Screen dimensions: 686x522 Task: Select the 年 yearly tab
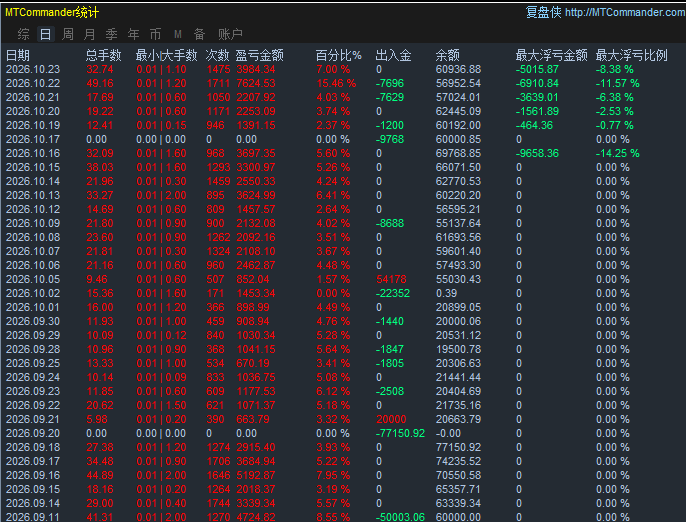point(133,34)
